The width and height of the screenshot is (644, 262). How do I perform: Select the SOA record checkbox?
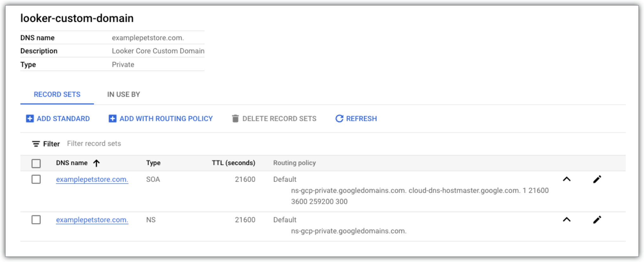click(36, 179)
